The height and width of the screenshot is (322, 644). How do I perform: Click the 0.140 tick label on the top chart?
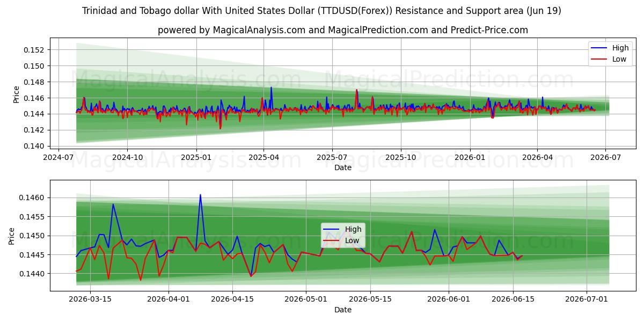click(34, 146)
